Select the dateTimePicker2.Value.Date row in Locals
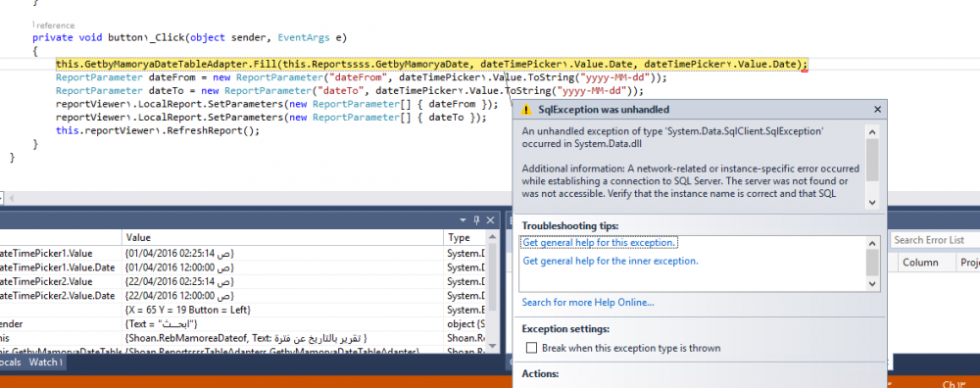Screen dimensions: 980x388 pos(242,296)
